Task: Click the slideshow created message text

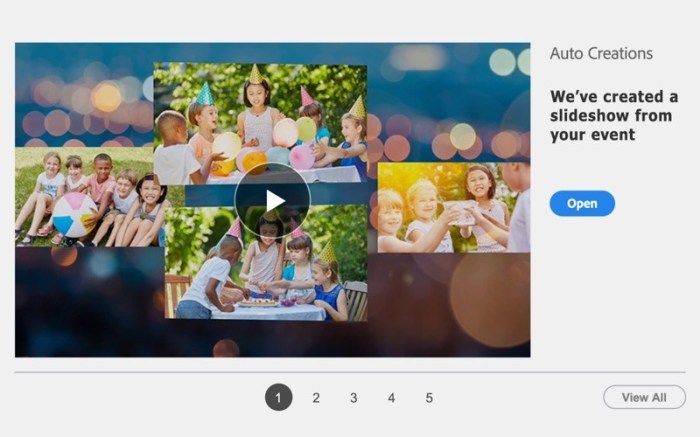Action: [614, 116]
